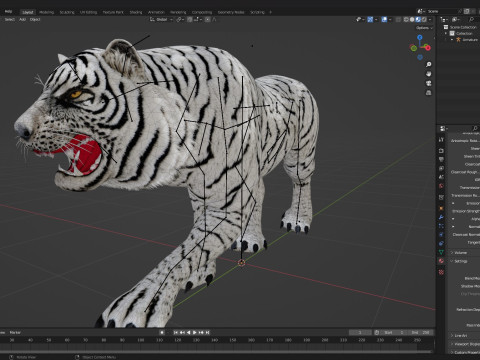Click the timeline Start frame field
Viewport: 480px width, 360px height.
click(394, 332)
